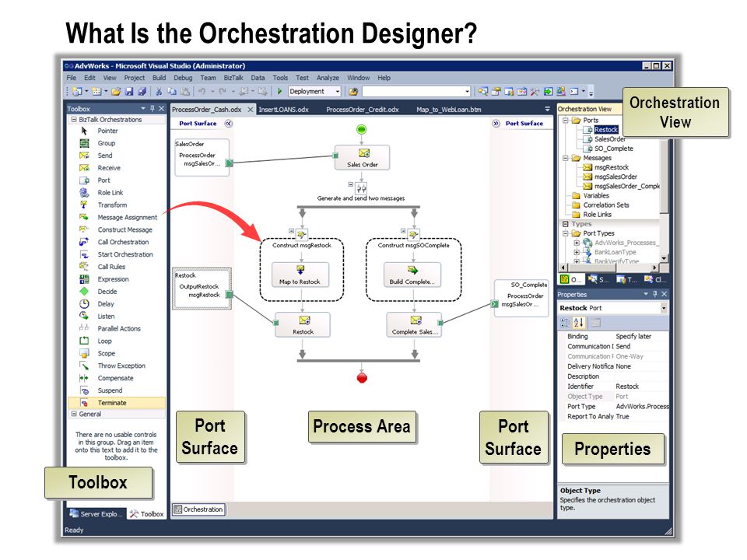
Task: Open the Analyze menu
Action: point(328,78)
